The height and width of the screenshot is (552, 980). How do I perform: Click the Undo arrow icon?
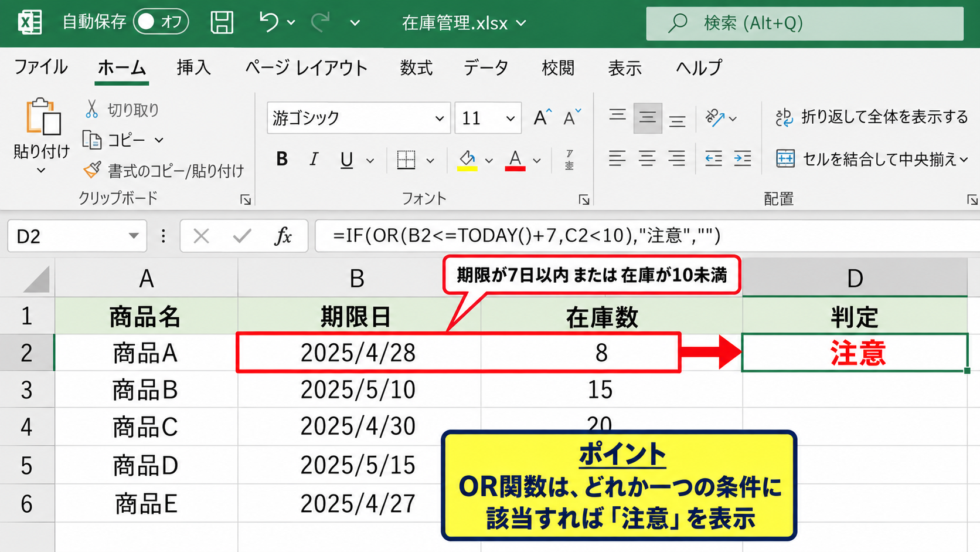point(268,22)
